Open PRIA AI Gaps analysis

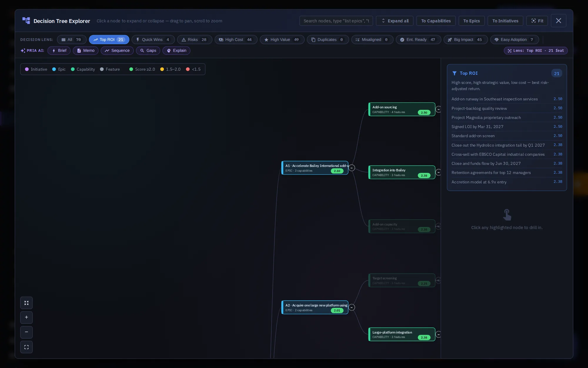coord(148,51)
